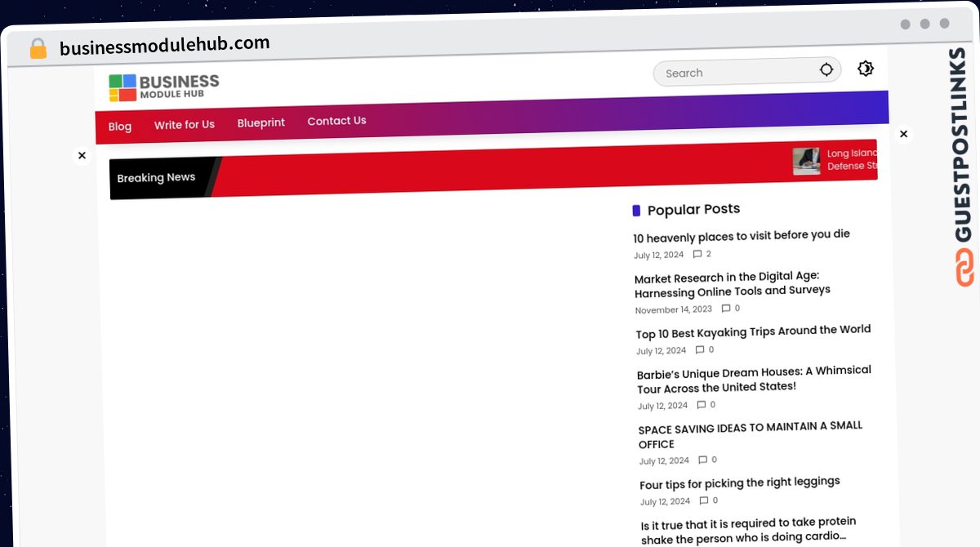Close the left side ad with X
This screenshot has height=547, width=980.
pyautogui.click(x=82, y=155)
